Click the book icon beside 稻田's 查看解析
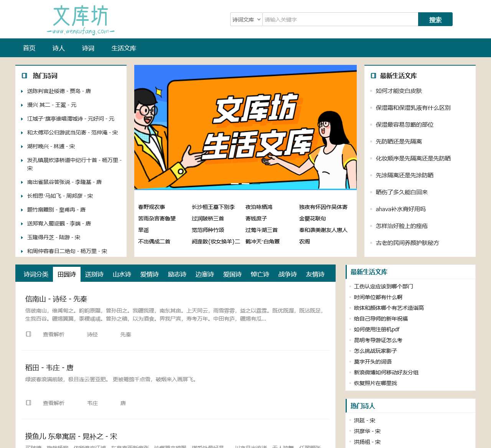 tap(28, 403)
